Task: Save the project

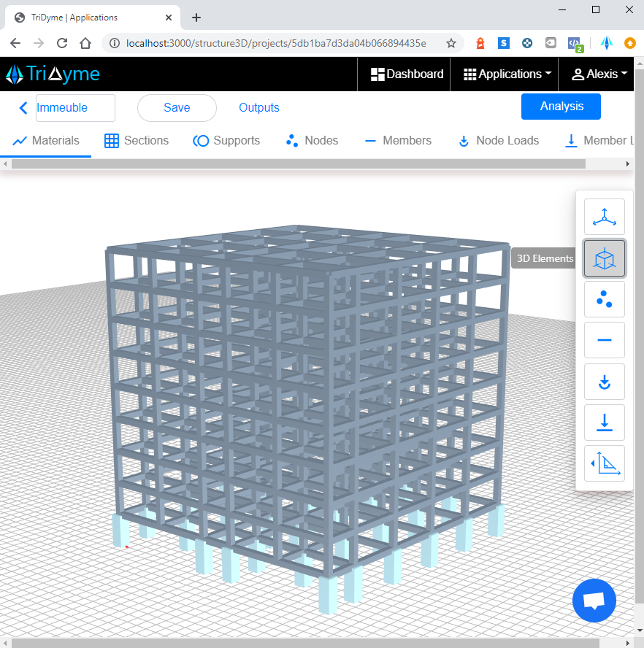Action: [x=177, y=108]
